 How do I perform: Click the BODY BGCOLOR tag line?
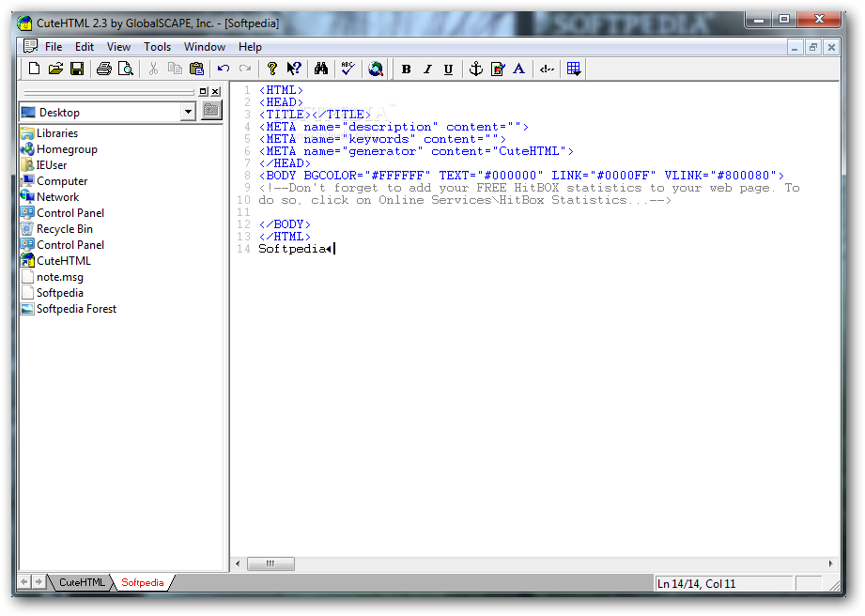pyautogui.click(x=521, y=176)
